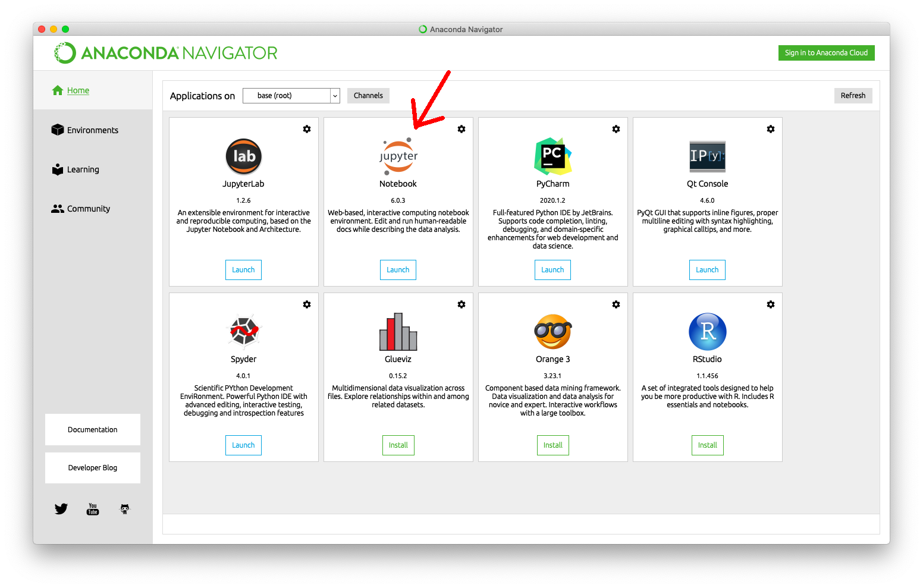The height and width of the screenshot is (588, 923).
Task: Click the Community people icon
Action: [58, 209]
